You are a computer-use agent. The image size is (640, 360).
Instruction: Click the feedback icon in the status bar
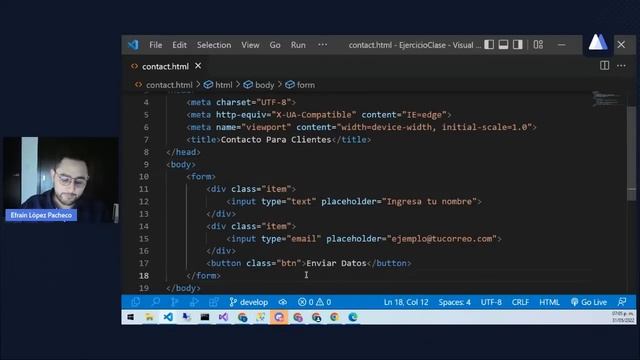(x=622, y=302)
